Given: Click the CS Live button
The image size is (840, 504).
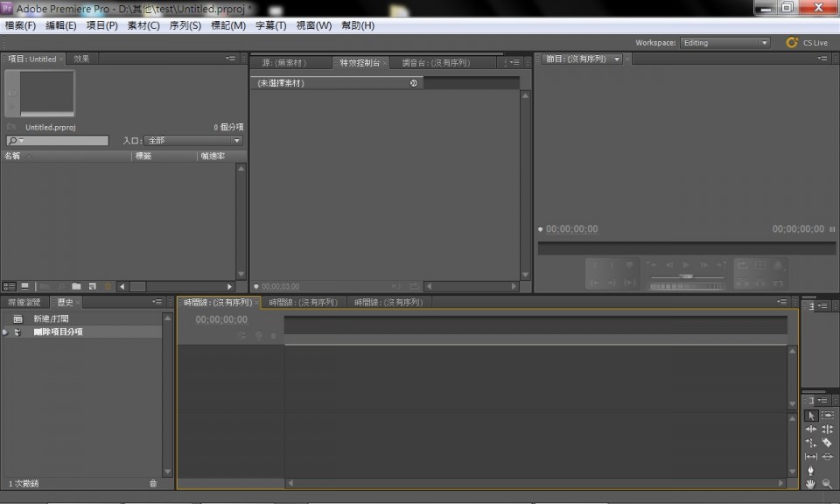Looking at the screenshot, I should pyautogui.click(x=809, y=42).
